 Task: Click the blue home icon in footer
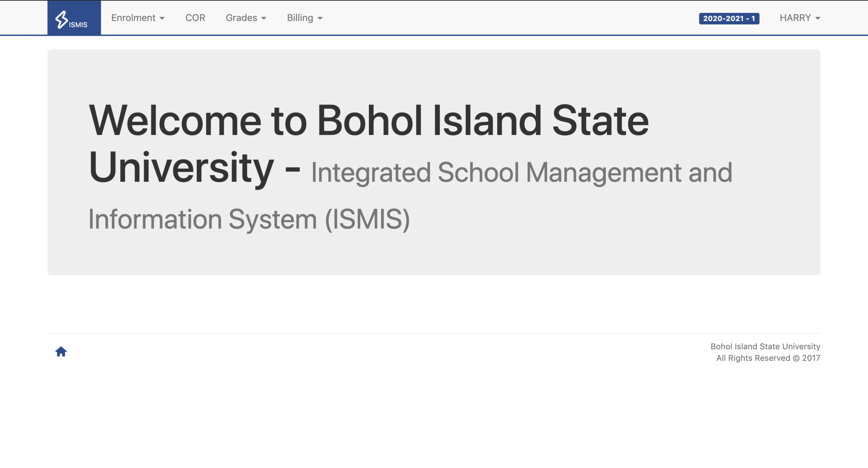61,351
